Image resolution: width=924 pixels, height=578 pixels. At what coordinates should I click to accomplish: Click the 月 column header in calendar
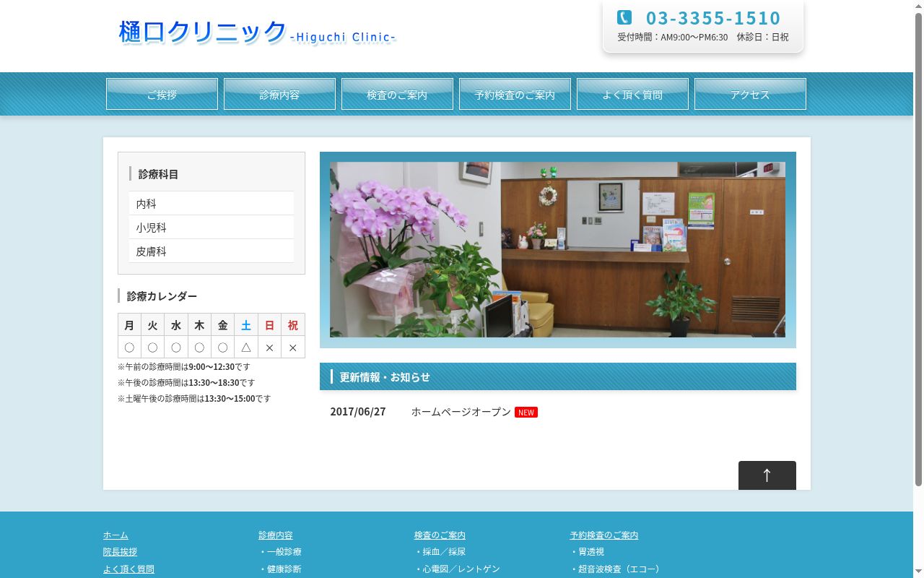pos(129,325)
